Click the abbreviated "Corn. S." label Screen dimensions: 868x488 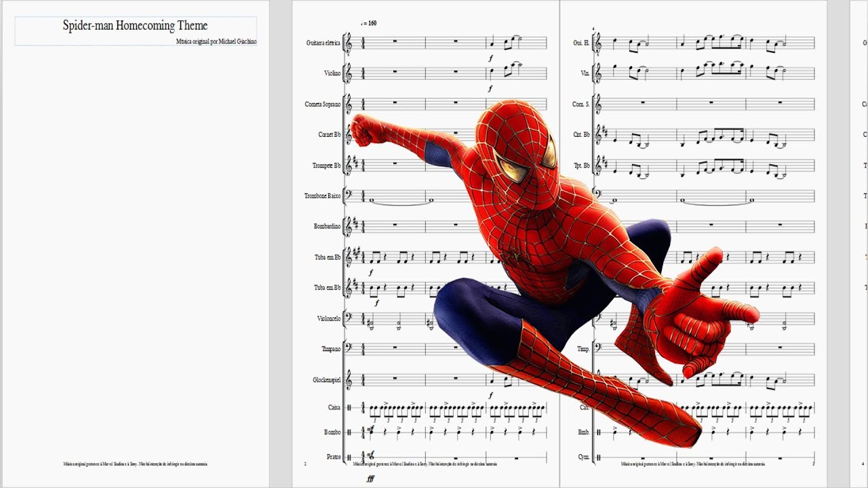tap(581, 104)
